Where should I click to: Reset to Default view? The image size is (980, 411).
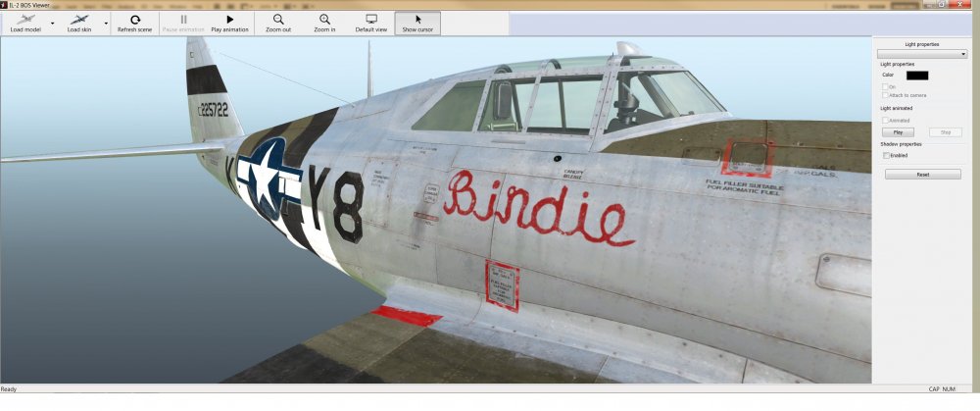point(371,24)
